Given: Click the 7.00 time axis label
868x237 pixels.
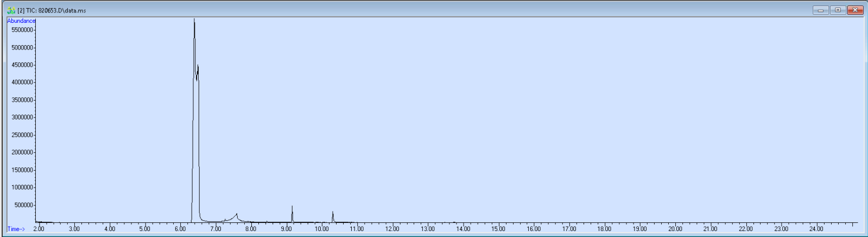Looking at the screenshot, I should (x=216, y=229).
